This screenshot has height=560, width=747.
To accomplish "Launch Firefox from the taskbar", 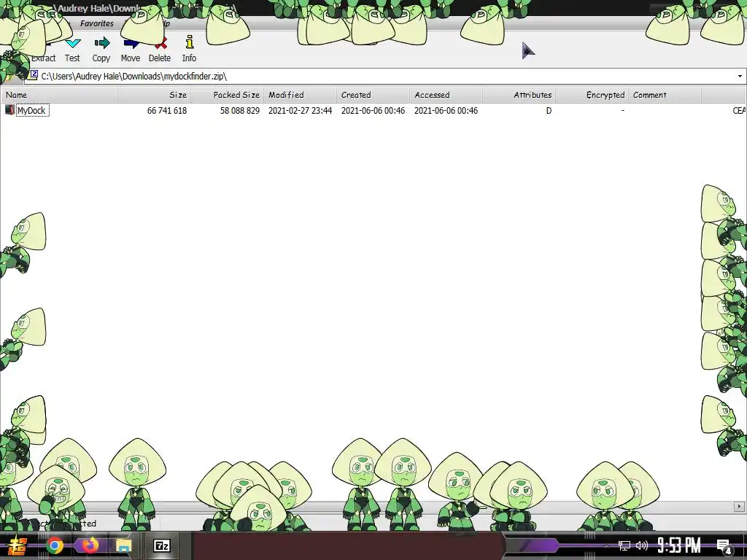I will point(89,545).
